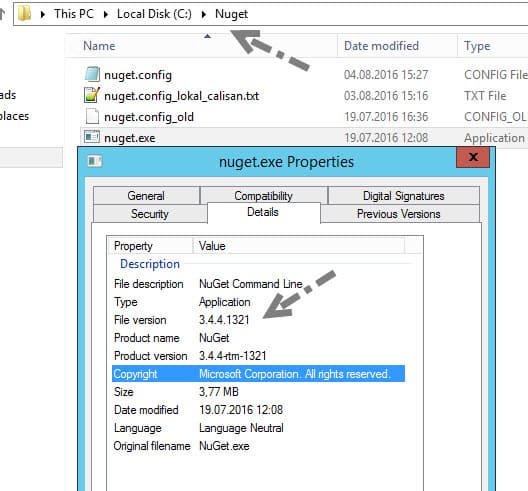The height and width of the screenshot is (491, 528).
Task: Click the folder icon in address bar
Action: (x=24, y=14)
